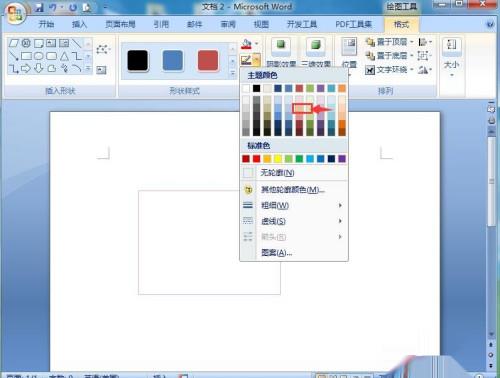Pick the highlighted light red theme color
500x378 pixels.
(302, 108)
